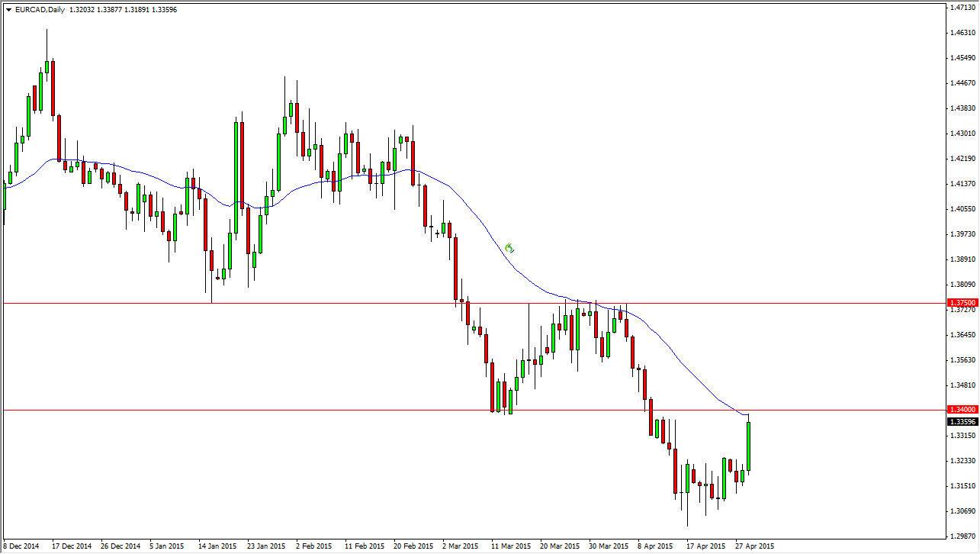Screen dimensions: 980x554
Task: Click the 11 Mar 2015 date label
Action: 510,546
